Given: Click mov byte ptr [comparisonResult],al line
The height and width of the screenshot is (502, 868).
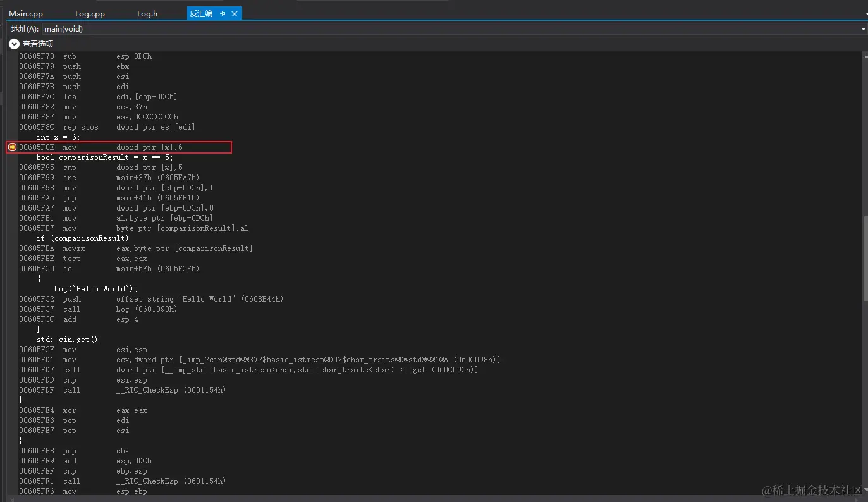Looking at the screenshot, I should pos(133,228).
